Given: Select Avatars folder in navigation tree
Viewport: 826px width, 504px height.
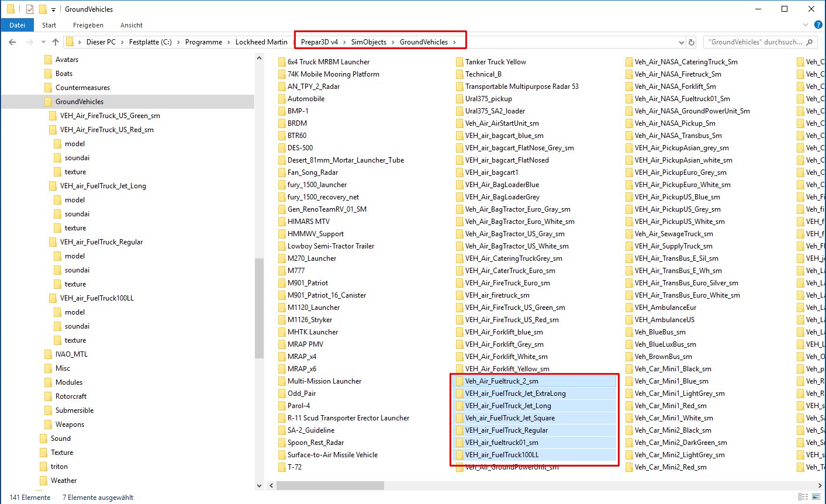Looking at the screenshot, I should (x=67, y=60).
